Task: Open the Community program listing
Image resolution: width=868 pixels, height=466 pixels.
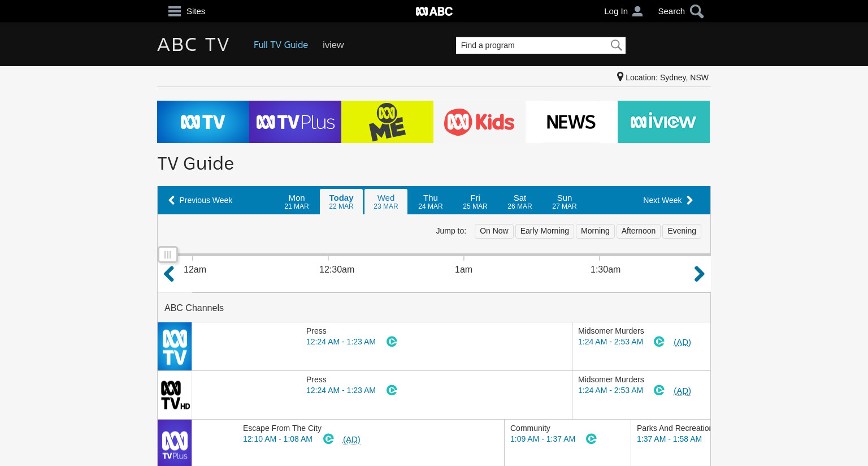Action: pos(530,428)
